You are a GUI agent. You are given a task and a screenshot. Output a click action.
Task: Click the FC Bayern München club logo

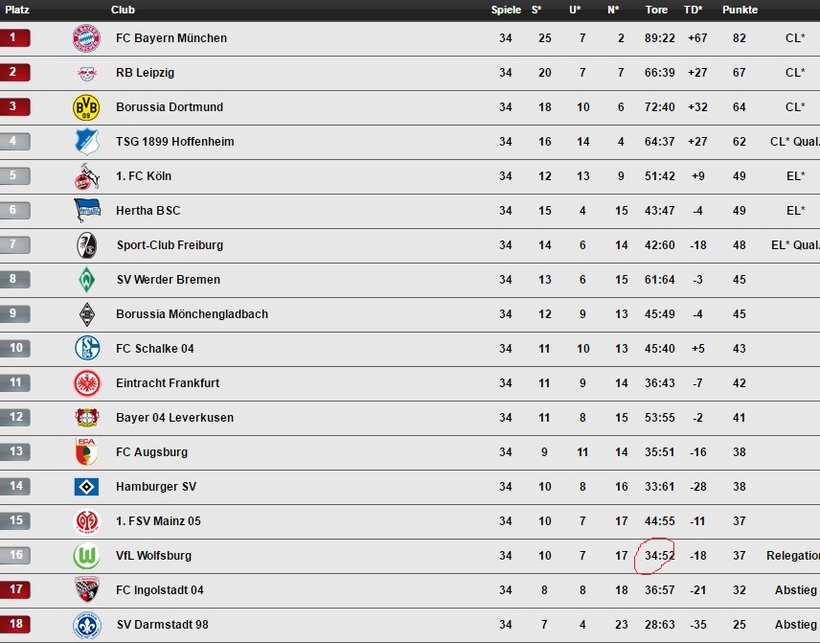86,38
